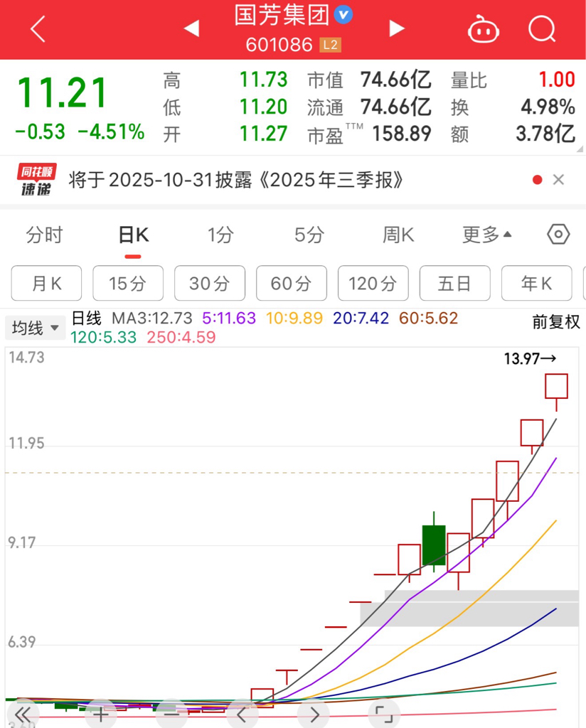Tap the orange MA 10:9.89 label
This screenshot has width=586, height=728.
294,318
